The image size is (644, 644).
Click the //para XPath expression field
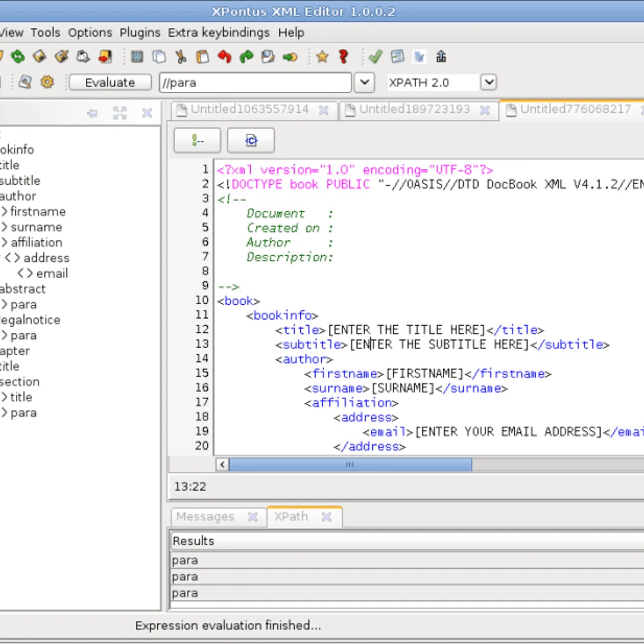coord(255,83)
